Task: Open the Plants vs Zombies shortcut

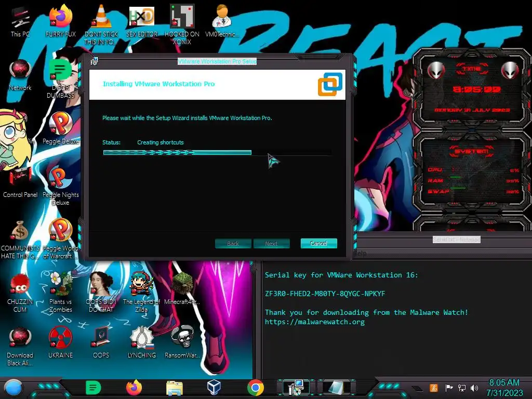Action: [60, 292]
